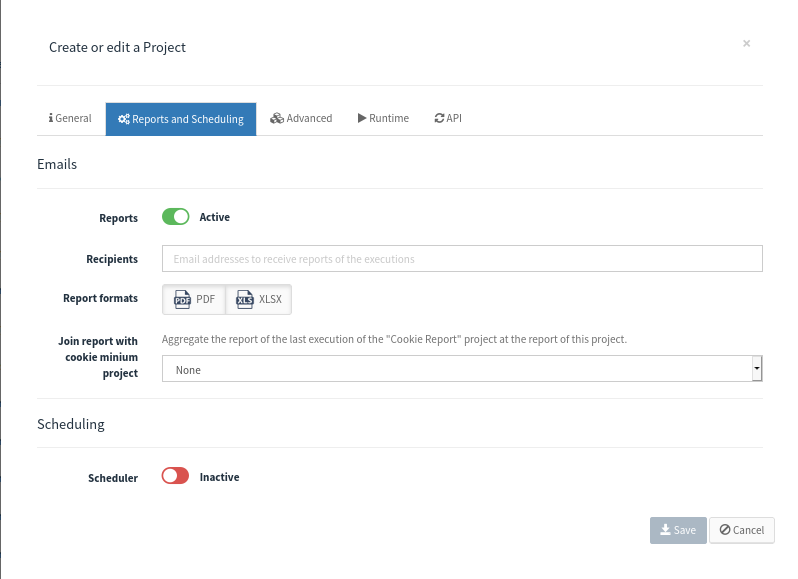This screenshot has height=579, width=798.
Task: Click the Reports field label
Action: pyautogui.click(x=119, y=218)
